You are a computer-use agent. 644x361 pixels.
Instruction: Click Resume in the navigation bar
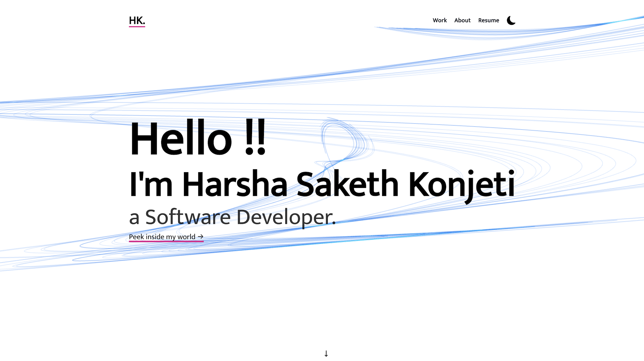click(x=489, y=20)
